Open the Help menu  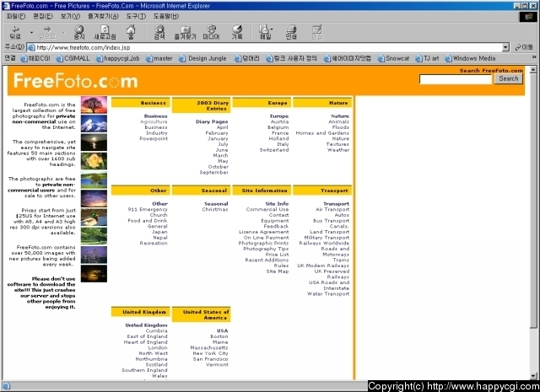coord(166,16)
